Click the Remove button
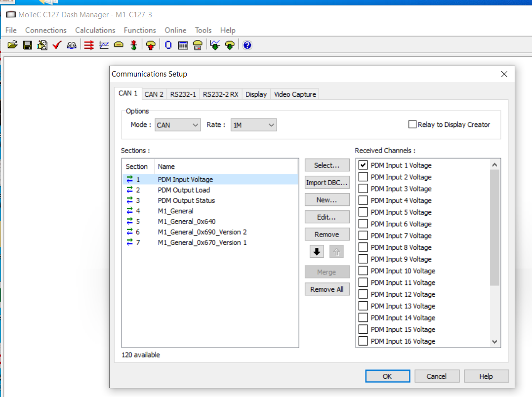 [327, 234]
